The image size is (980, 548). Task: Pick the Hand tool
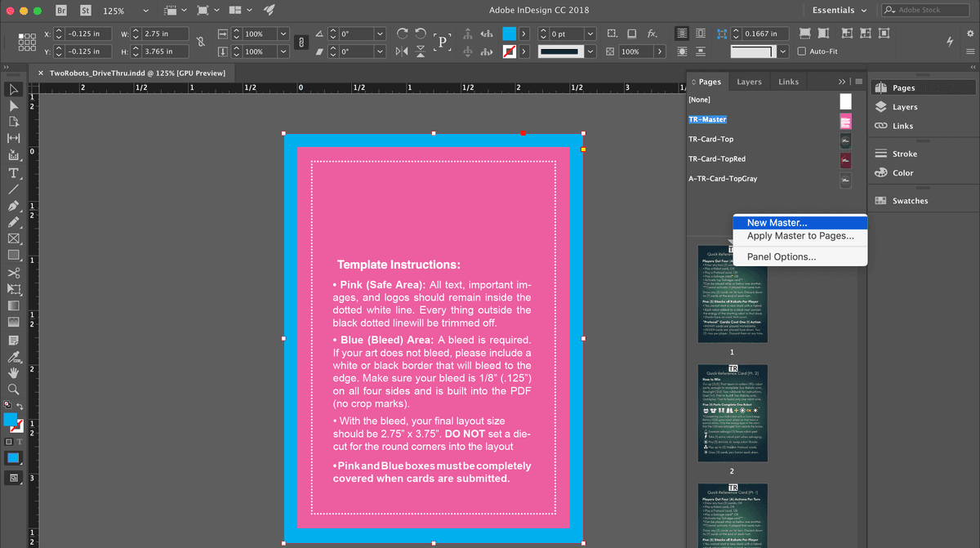pos(14,373)
